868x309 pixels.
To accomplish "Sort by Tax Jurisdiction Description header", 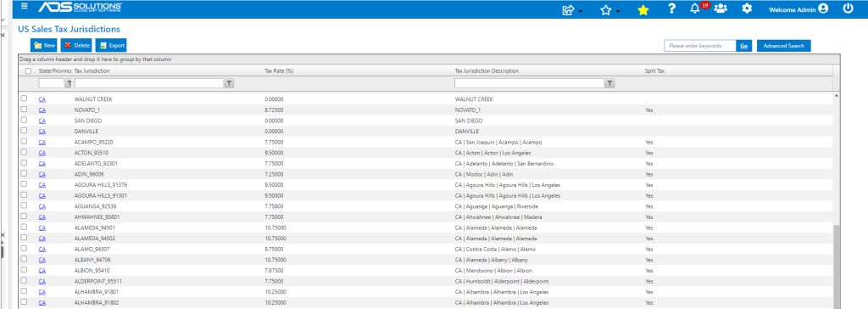I will coord(487,71).
